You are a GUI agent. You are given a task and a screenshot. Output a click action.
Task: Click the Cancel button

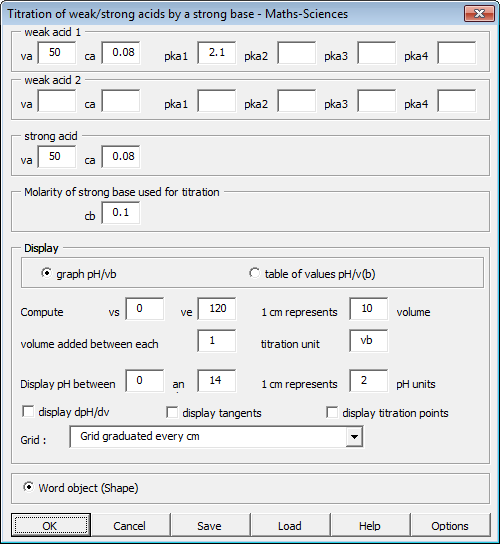(x=129, y=525)
